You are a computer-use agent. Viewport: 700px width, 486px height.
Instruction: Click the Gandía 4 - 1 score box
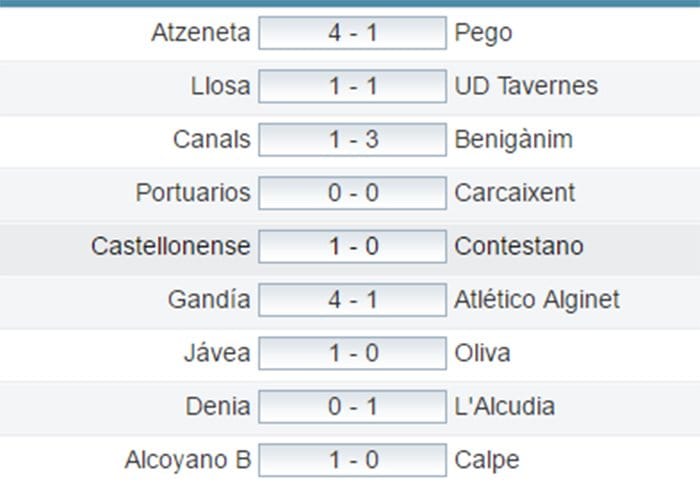click(x=352, y=299)
